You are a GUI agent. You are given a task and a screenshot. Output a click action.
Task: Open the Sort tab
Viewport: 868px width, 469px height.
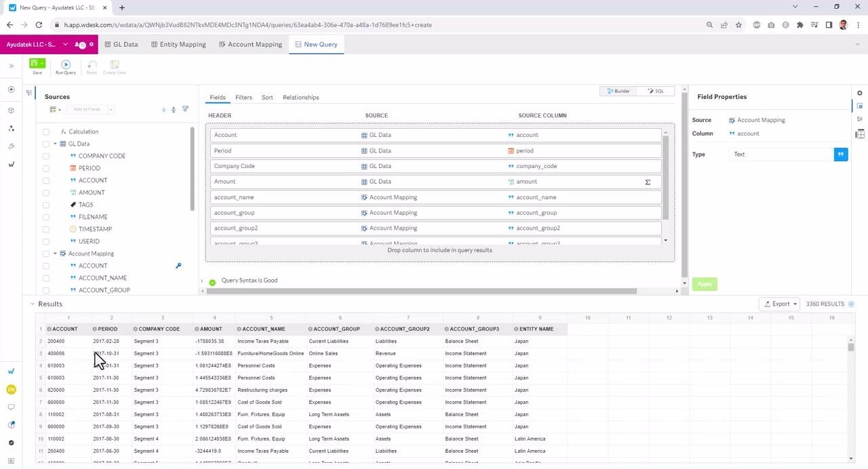tap(267, 98)
